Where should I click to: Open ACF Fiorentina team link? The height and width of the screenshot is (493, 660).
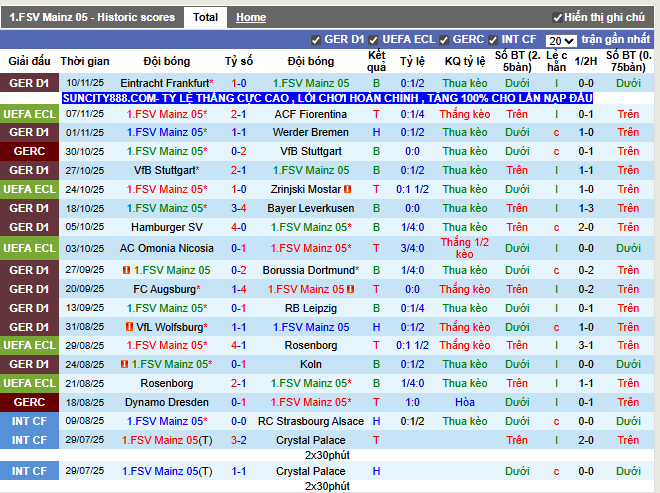click(311, 114)
